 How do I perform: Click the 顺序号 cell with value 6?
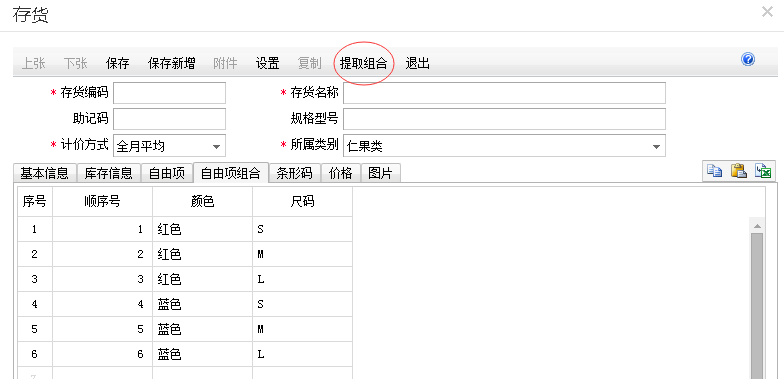click(x=102, y=354)
